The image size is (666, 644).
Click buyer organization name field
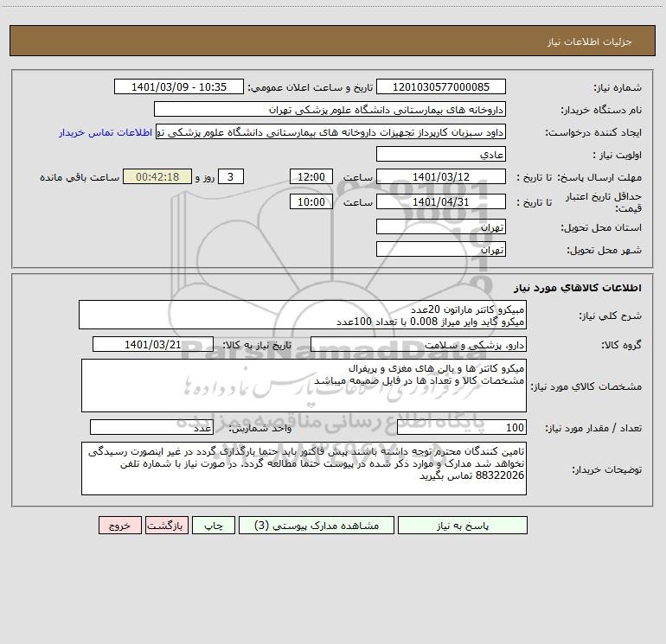click(x=330, y=109)
